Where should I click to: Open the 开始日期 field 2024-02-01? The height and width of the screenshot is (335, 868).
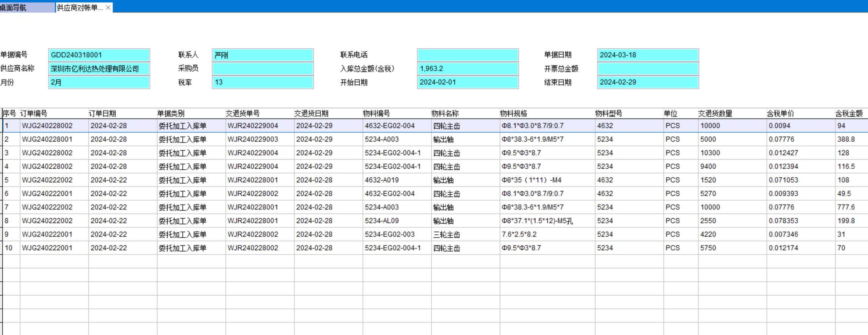[468, 82]
